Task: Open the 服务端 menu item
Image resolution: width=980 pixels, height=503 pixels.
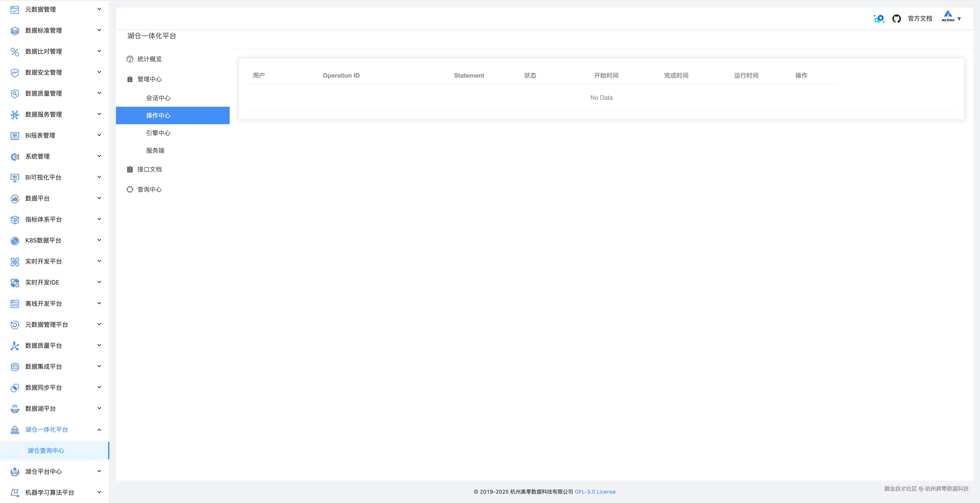Action: [155, 150]
